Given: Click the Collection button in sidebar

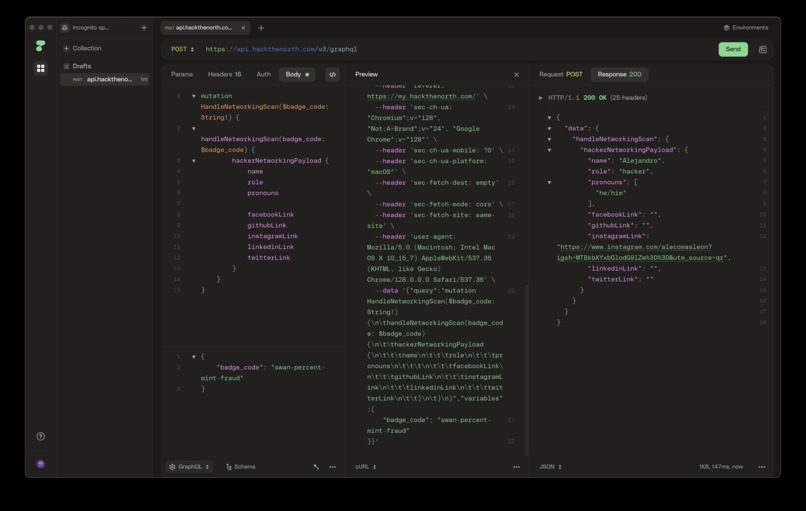Looking at the screenshot, I should pos(82,48).
